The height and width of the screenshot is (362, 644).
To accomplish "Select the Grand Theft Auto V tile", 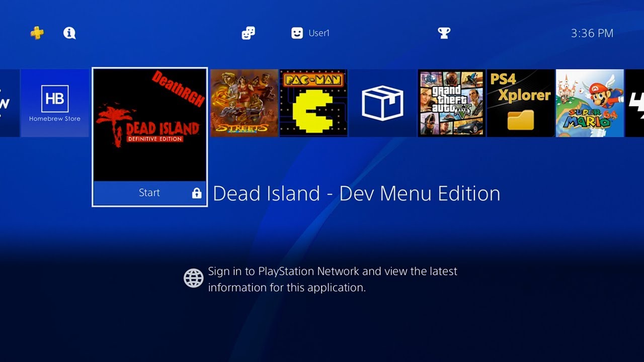I will click(452, 103).
